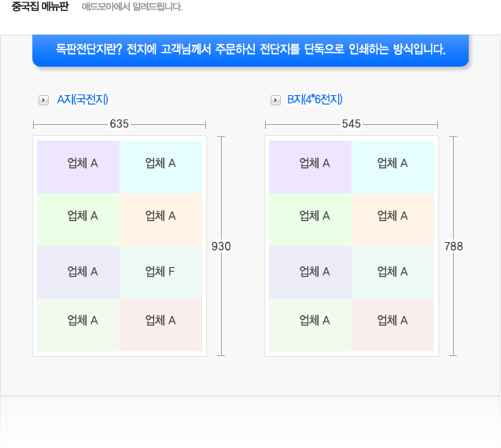The width and height of the screenshot is (501, 448).
Task: Open the B지(4*6전지) heading link
Action: (x=315, y=100)
